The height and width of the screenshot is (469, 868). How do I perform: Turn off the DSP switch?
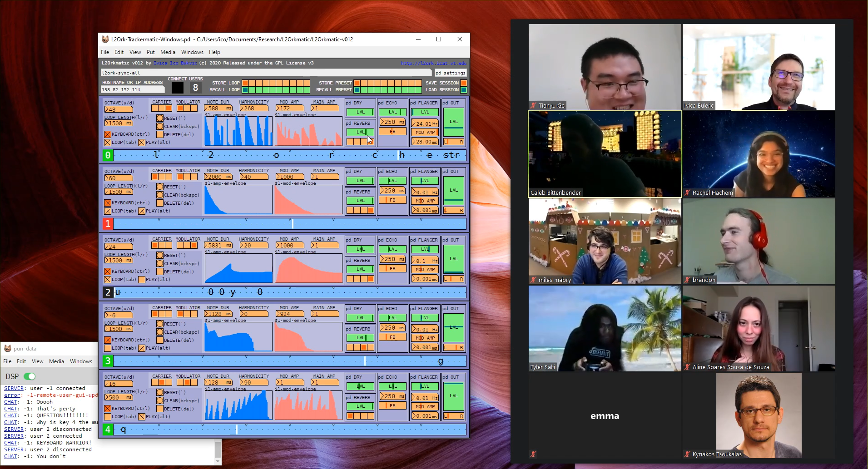point(30,376)
